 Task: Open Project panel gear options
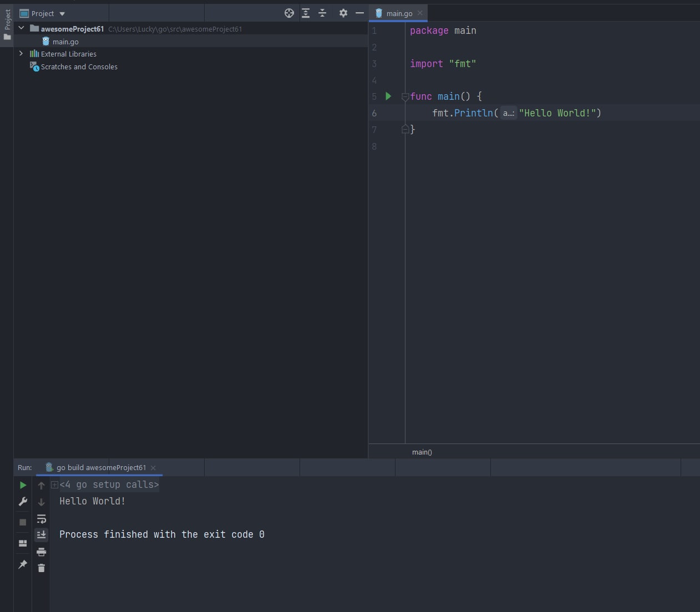pyautogui.click(x=343, y=13)
